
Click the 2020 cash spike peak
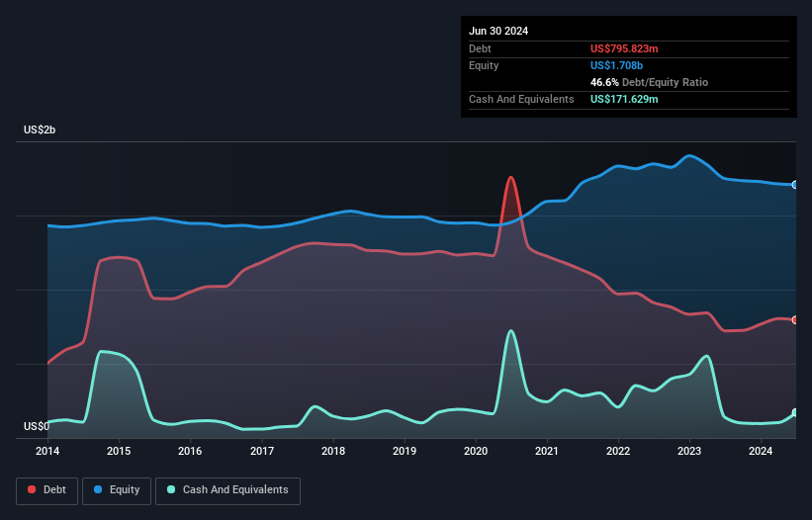[511, 330]
